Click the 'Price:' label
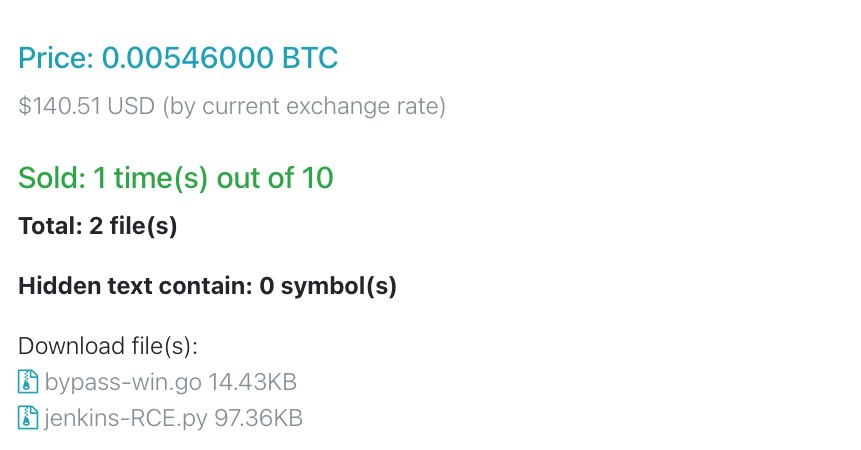The width and height of the screenshot is (861, 450). coord(56,58)
